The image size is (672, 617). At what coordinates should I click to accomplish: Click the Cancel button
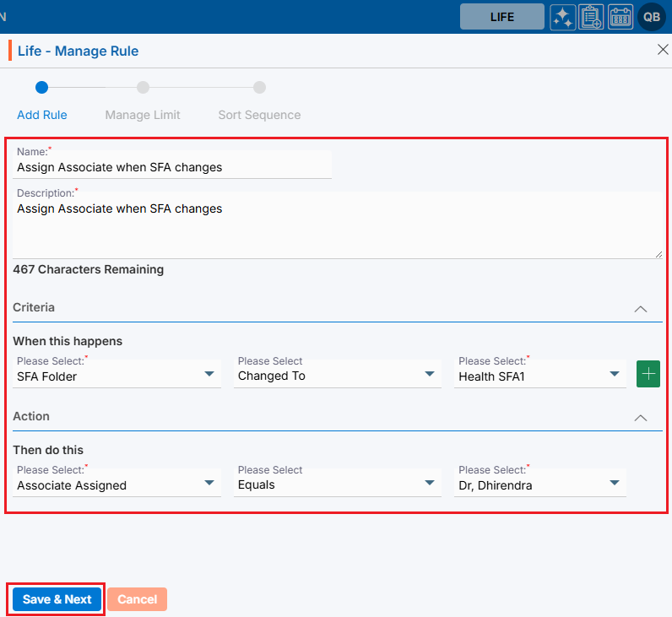tap(137, 599)
